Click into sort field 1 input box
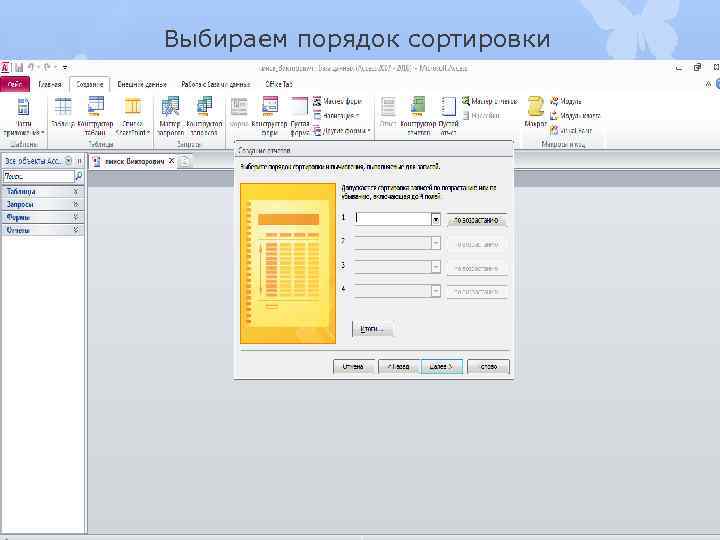The width and height of the screenshot is (720, 540). click(x=393, y=219)
